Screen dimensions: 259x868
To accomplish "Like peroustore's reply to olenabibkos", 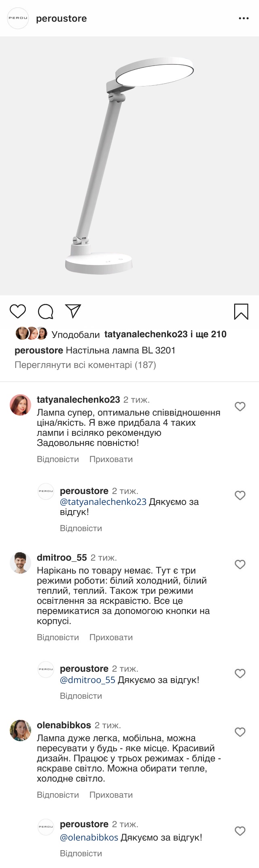I will click(240, 831).
